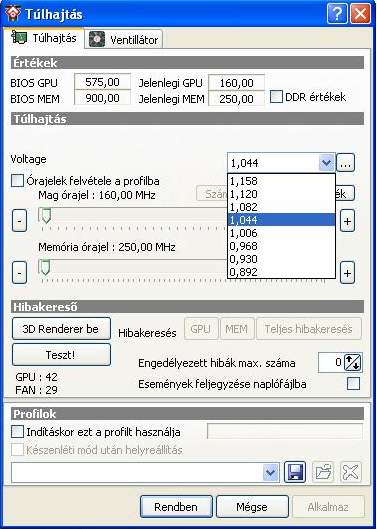Click the application icon in the title bar
This screenshot has height=529, width=377.
click(12, 13)
